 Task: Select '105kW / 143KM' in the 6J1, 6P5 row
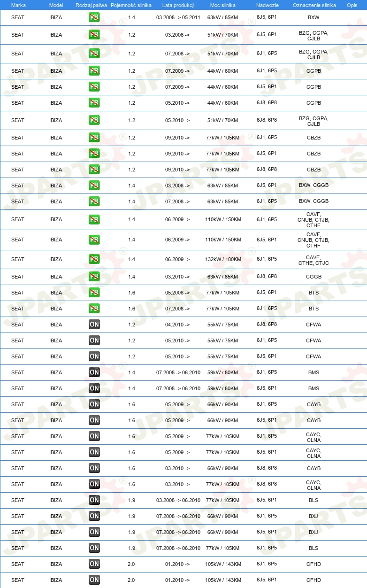click(223, 564)
